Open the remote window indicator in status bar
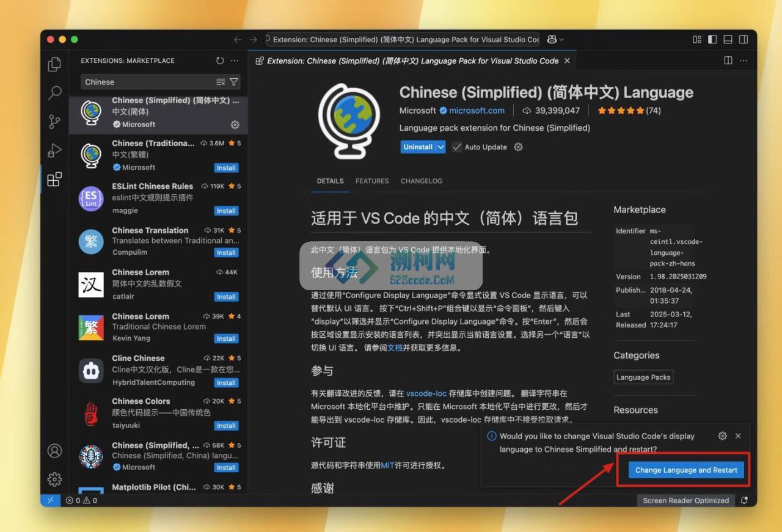Viewport: 782px width, 532px height. click(50, 500)
